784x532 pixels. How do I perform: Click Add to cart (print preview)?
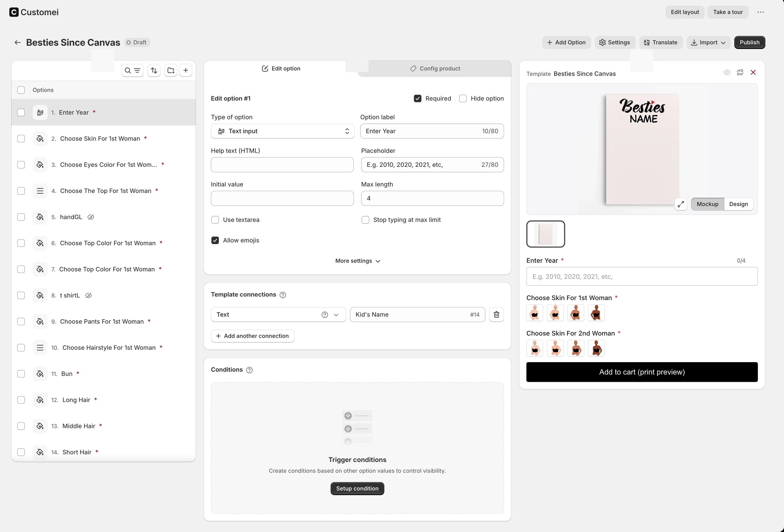642,372
